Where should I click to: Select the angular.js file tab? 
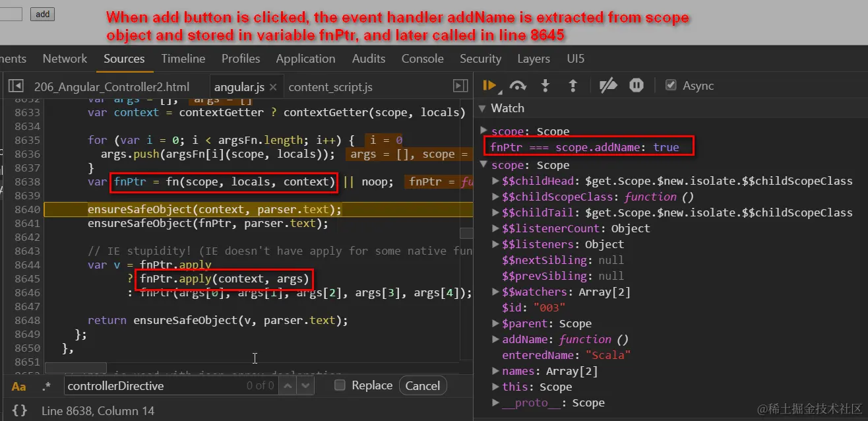pyautogui.click(x=239, y=87)
